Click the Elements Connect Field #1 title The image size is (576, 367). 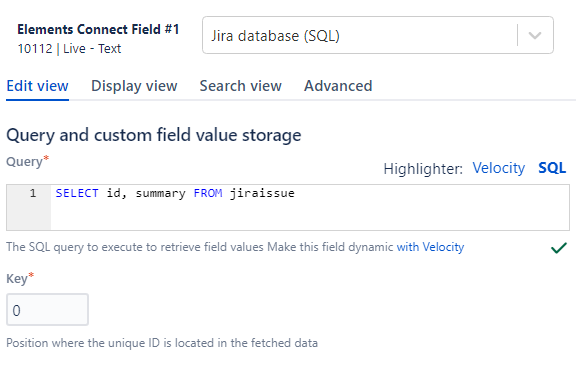click(98, 29)
